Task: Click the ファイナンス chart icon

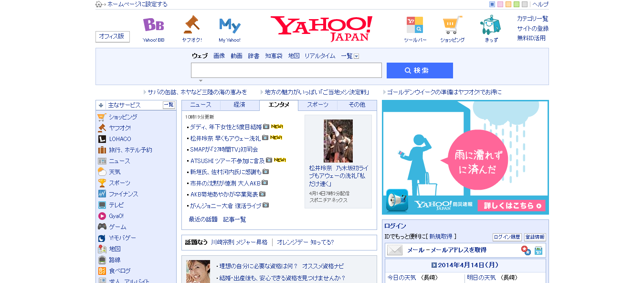Action: point(102,194)
